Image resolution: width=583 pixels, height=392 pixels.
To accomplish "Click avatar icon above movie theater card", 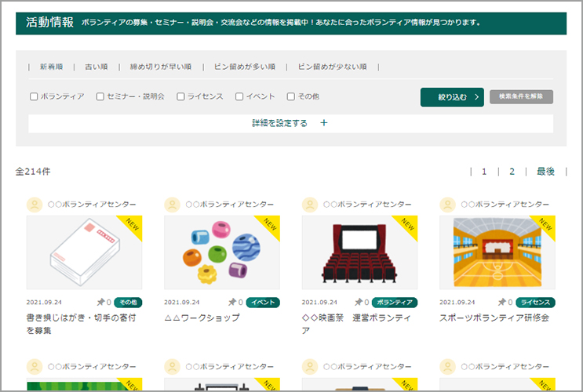I will (310, 205).
